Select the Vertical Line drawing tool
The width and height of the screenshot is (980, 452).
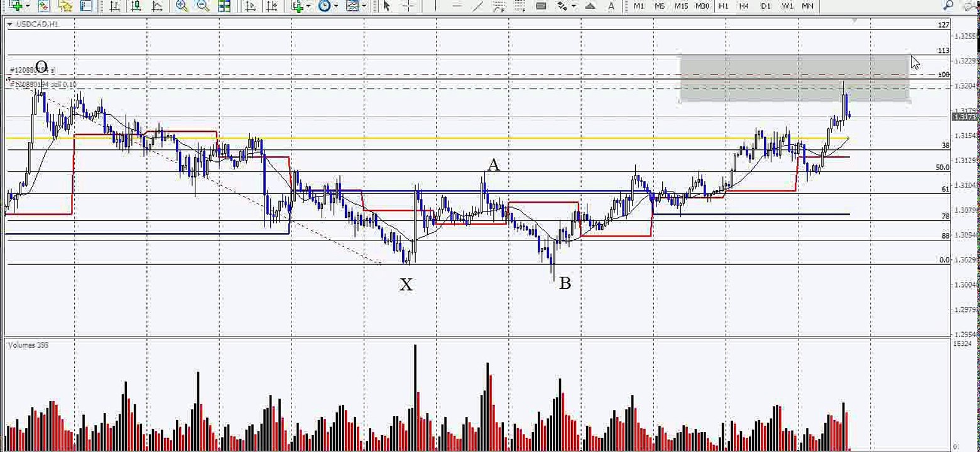(435, 6)
